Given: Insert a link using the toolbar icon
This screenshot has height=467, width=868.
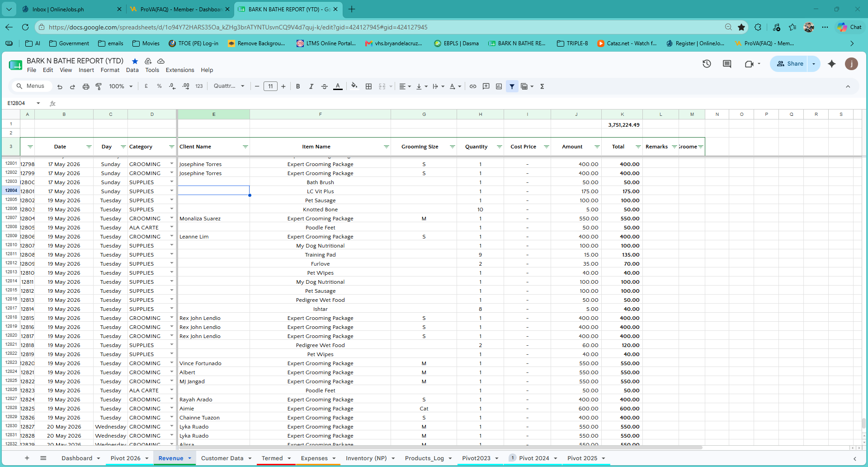Looking at the screenshot, I should click(x=473, y=86).
